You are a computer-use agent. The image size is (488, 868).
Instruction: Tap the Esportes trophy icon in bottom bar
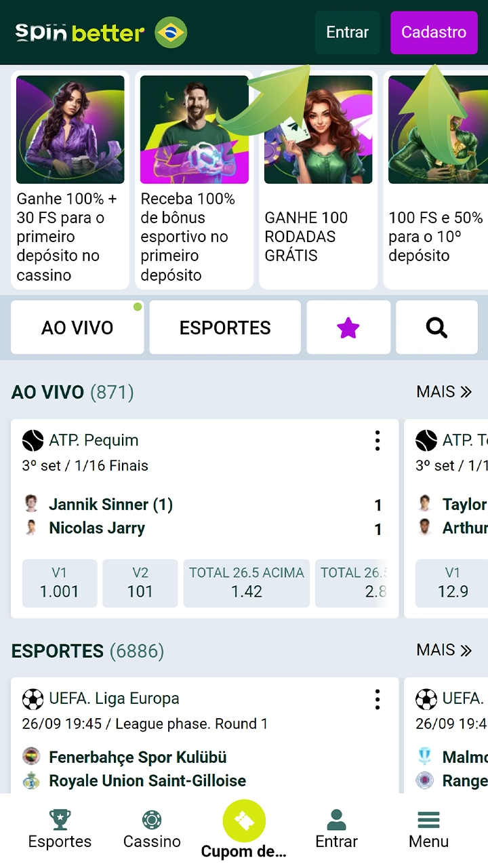pos(60,821)
